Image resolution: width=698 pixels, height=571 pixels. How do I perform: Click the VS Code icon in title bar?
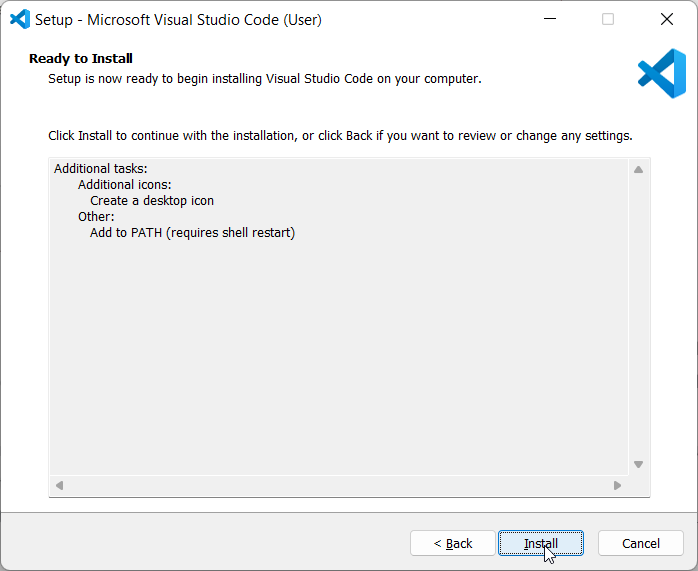coord(20,20)
